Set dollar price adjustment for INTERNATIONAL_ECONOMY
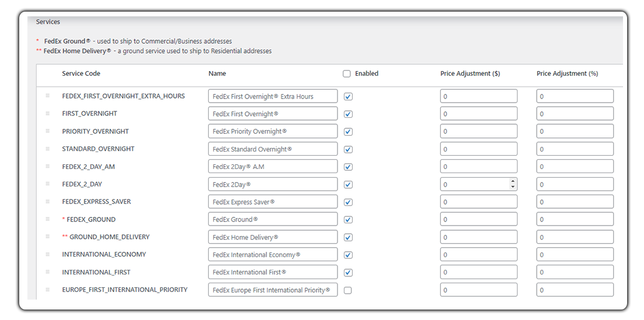This screenshot has height=320, width=644. pyautogui.click(x=478, y=255)
